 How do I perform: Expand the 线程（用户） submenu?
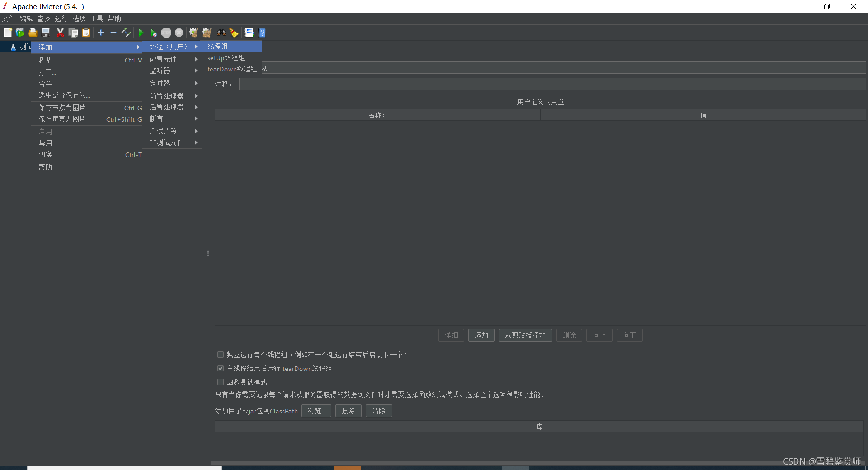point(172,47)
